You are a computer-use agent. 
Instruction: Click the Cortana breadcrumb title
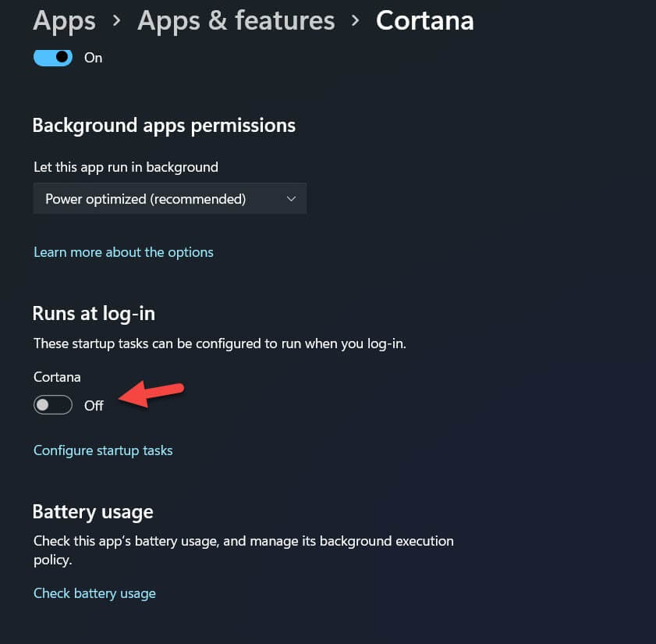pyautogui.click(x=424, y=20)
